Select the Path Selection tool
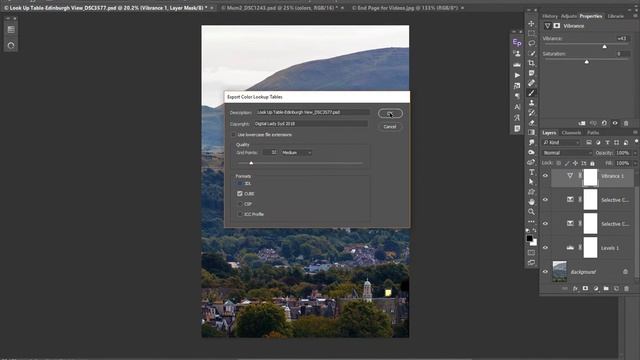Image resolution: width=640 pixels, height=360 pixels. (x=531, y=182)
